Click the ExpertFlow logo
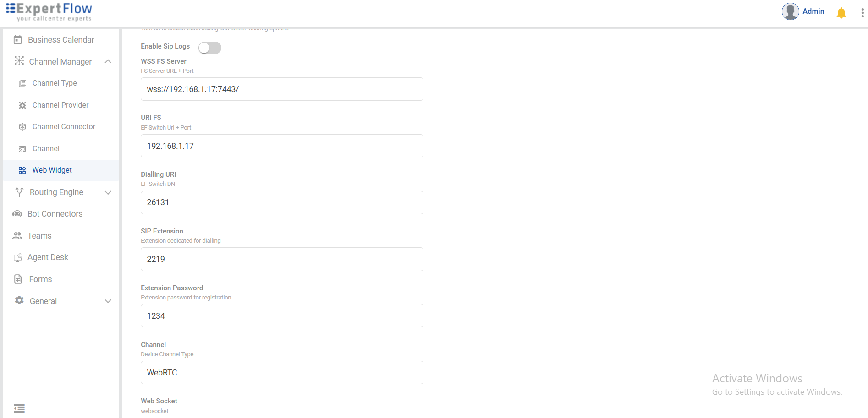868x418 pixels. [49, 12]
